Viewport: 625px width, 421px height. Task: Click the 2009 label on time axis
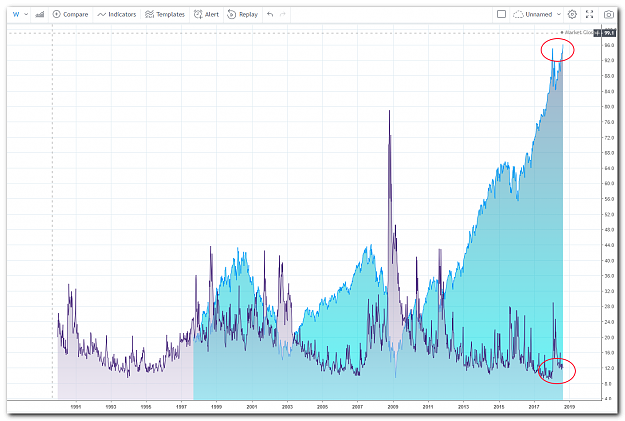[x=393, y=407]
